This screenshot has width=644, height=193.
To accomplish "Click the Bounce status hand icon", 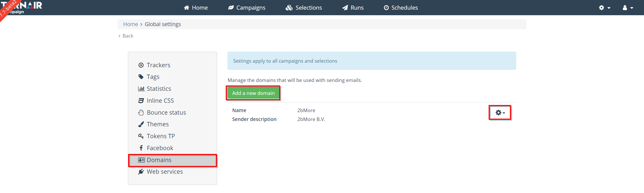I will point(141,113).
